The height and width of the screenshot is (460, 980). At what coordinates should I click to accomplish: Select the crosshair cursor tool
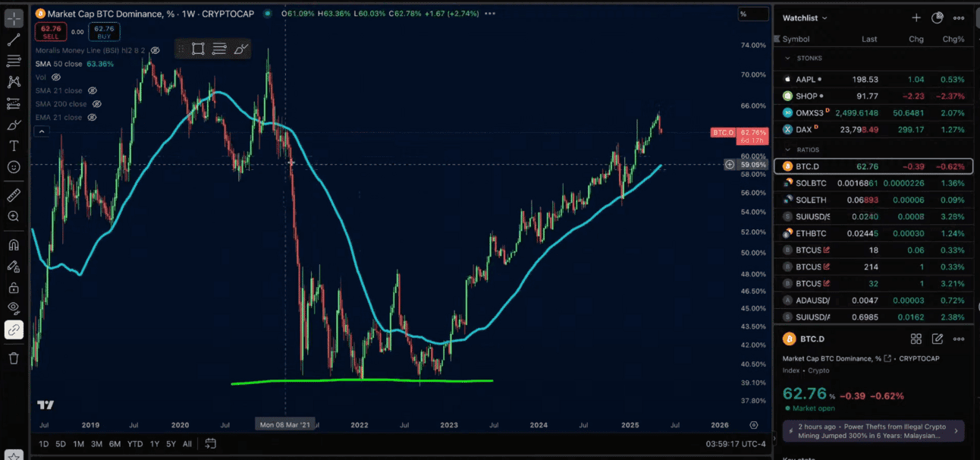14,17
